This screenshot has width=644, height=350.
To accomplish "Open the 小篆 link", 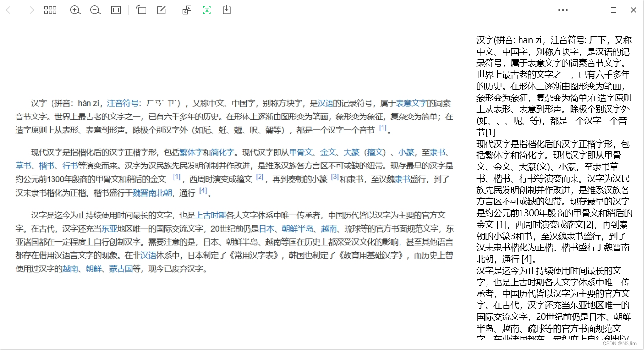I will click(406, 152).
